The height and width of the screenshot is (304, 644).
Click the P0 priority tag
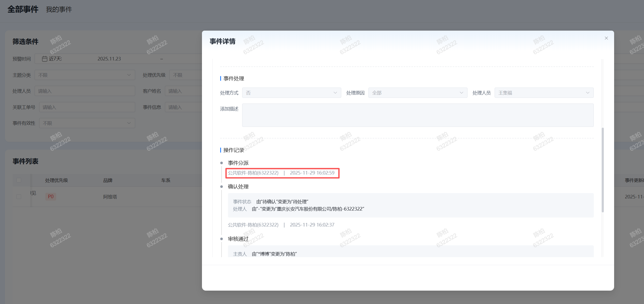[51, 197]
